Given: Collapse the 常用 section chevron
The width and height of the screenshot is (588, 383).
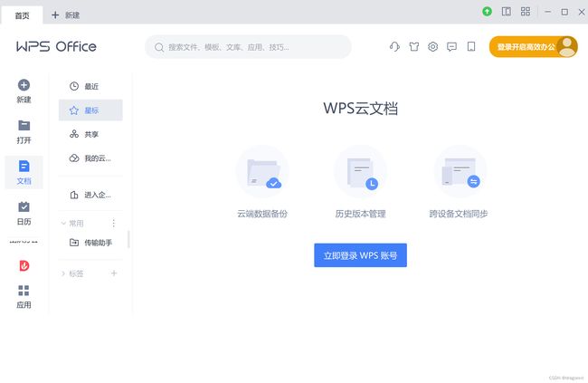Looking at the screenshot, I should tap(63, 224).
